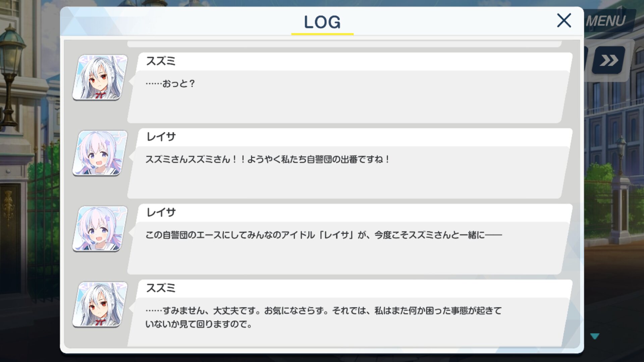
Task: Select the LOG title tab
Action: coord(322,22)
